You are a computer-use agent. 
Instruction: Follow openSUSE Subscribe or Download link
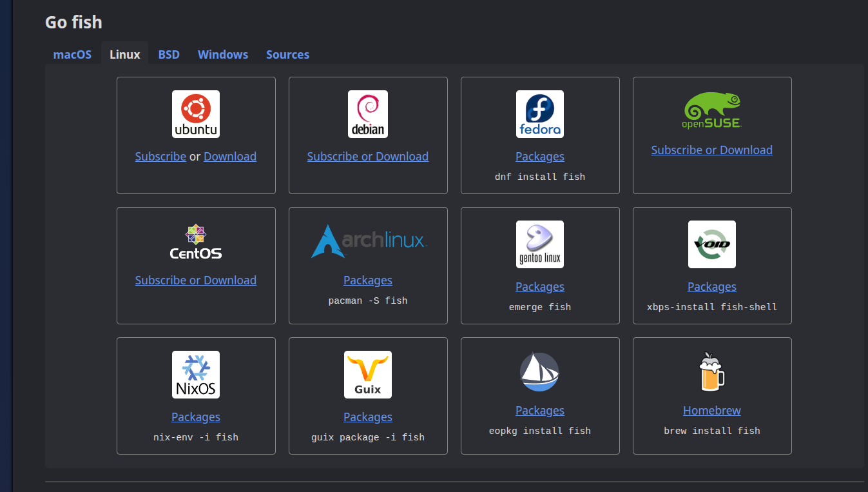click(712, 150)
